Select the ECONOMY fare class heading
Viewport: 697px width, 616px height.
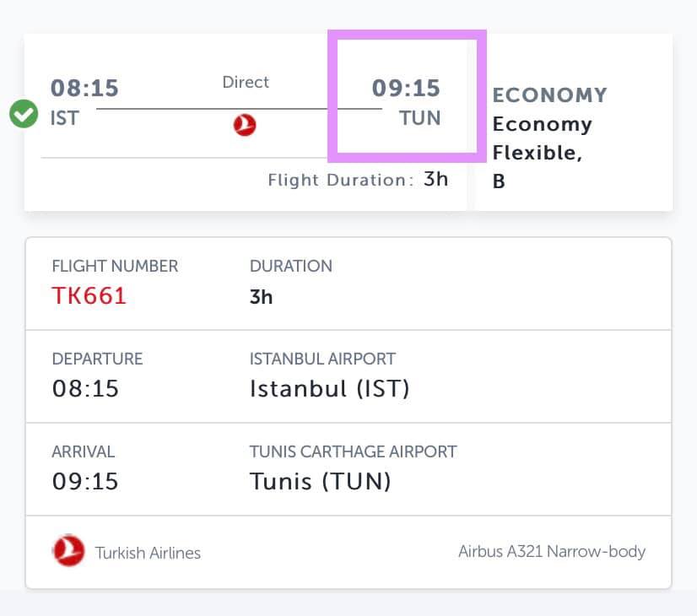point(550,95)
